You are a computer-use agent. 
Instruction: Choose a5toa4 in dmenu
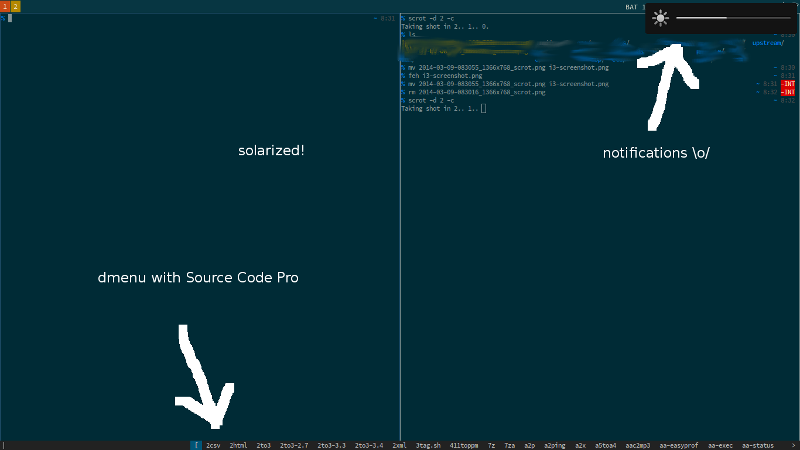click(x=606, y=446)
